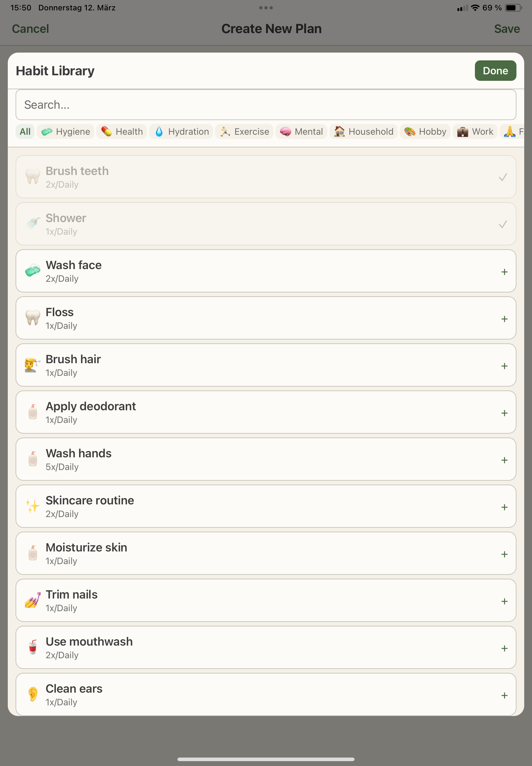Filter by the Mental category
This screenshot has width=532, height=766.
tap(301, 131)
